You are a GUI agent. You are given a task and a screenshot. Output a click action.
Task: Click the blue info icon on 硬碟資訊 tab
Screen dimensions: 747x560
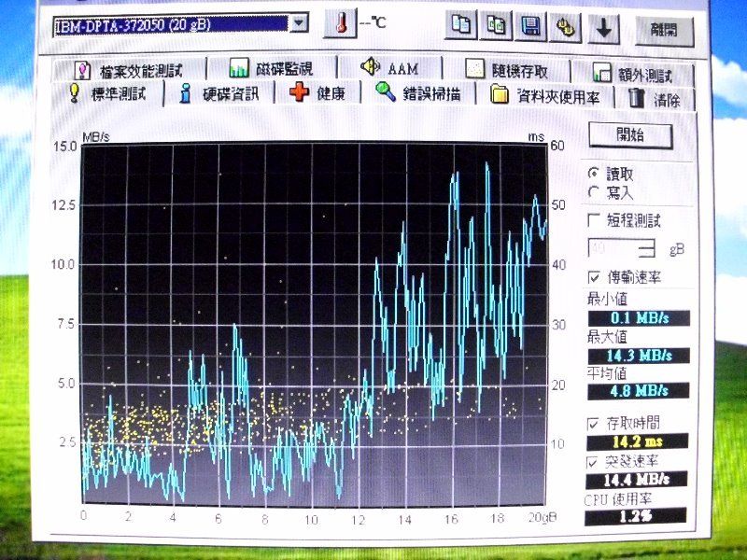tap(185, 93)
